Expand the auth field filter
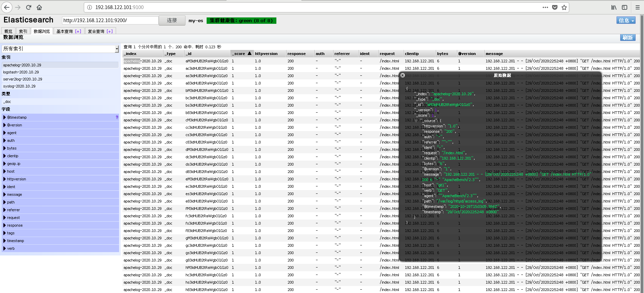The width and height of the screenshot is (644, 293). click(60, 140)
